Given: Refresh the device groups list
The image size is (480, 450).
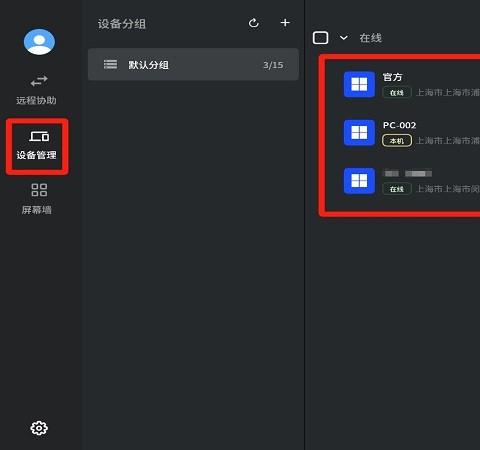Looking at the screenshot, I should tap(254, 23).
